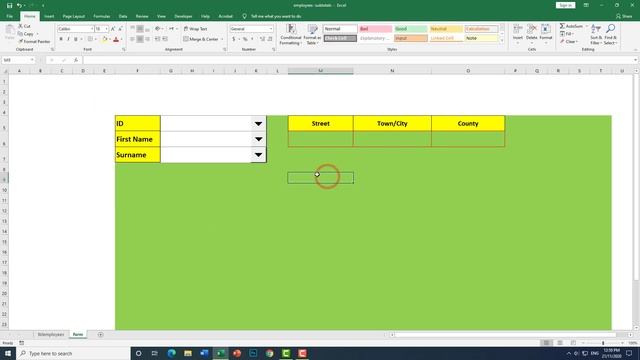This screenshot has width=640, height=360.
Task: Delete cells using the Delete icon
Action: (531, 33)
